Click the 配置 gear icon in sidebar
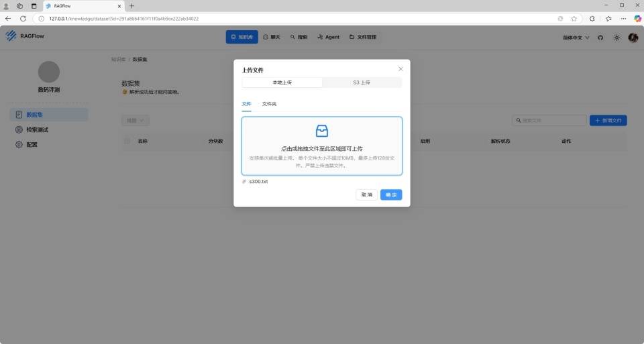 pos(19,144)
